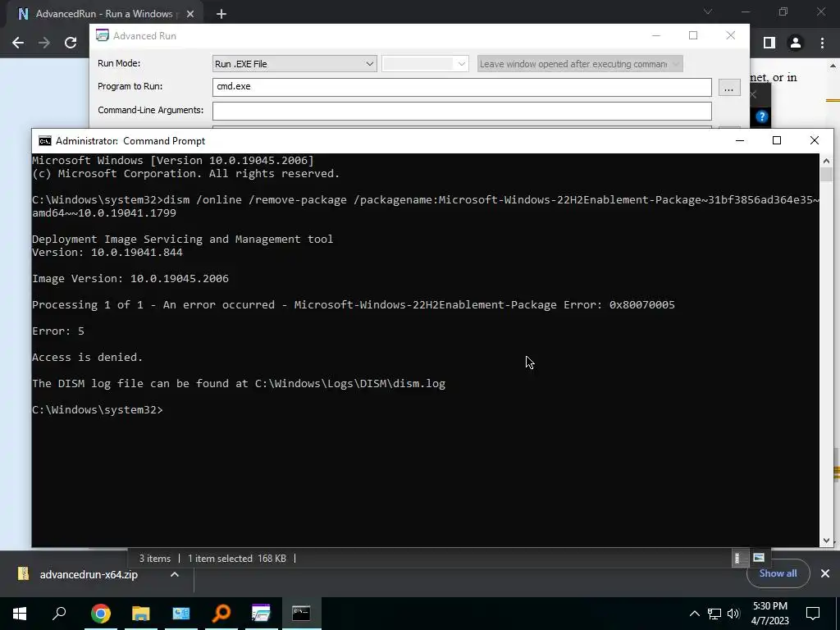Viewport: 840px width, 630px height.
Task: Click the browser page scrollbar up arrow
Action: [833, 66]
